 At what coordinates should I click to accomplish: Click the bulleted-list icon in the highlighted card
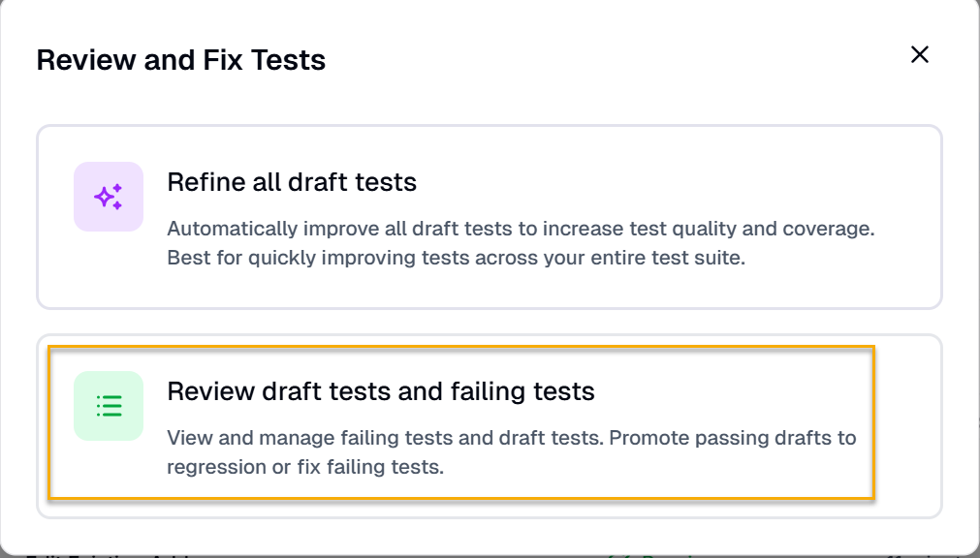click(x=108, y=406)
